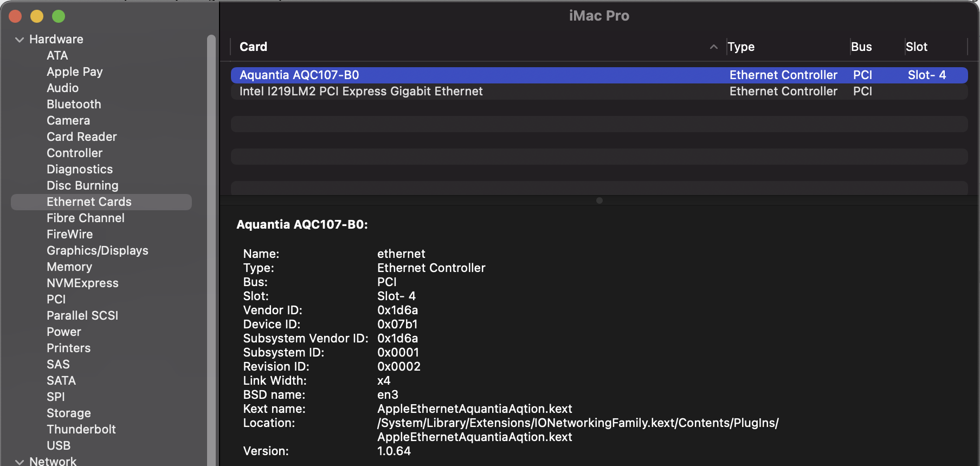Click Revision ID value 0x0002
Image resolution: width=980 pixels, height=466 pixels.
(399, 367)
